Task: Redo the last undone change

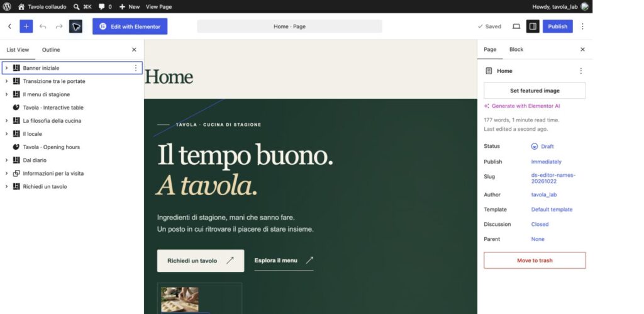Action: click(x=59, y=26)
